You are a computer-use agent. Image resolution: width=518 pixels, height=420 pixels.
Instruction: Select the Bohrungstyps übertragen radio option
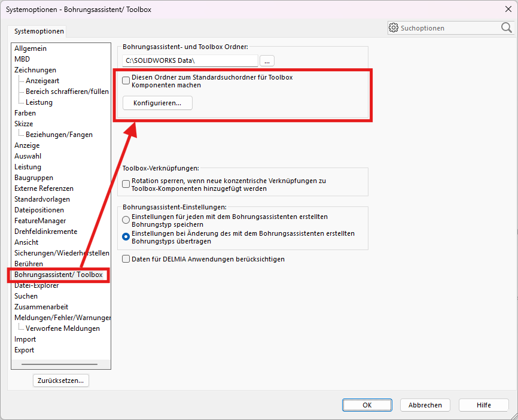[x=126, y=237]
